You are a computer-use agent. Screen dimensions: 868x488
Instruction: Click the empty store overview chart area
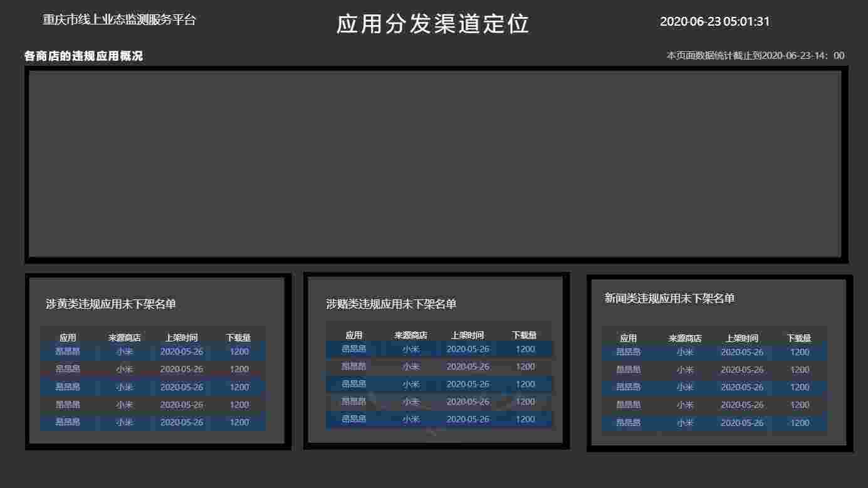[x=434, y=164]
